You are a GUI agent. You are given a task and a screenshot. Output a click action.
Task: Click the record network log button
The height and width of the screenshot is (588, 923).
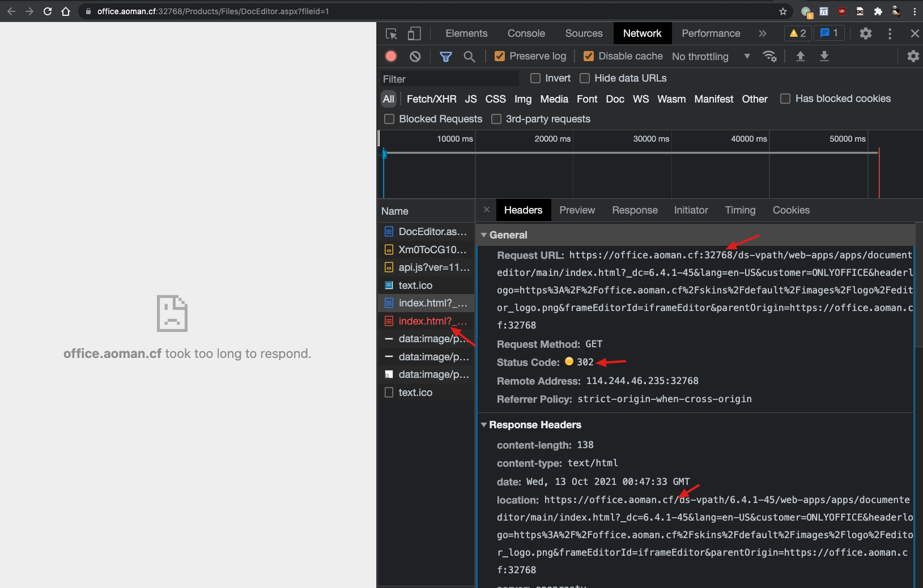coord(390,56)
